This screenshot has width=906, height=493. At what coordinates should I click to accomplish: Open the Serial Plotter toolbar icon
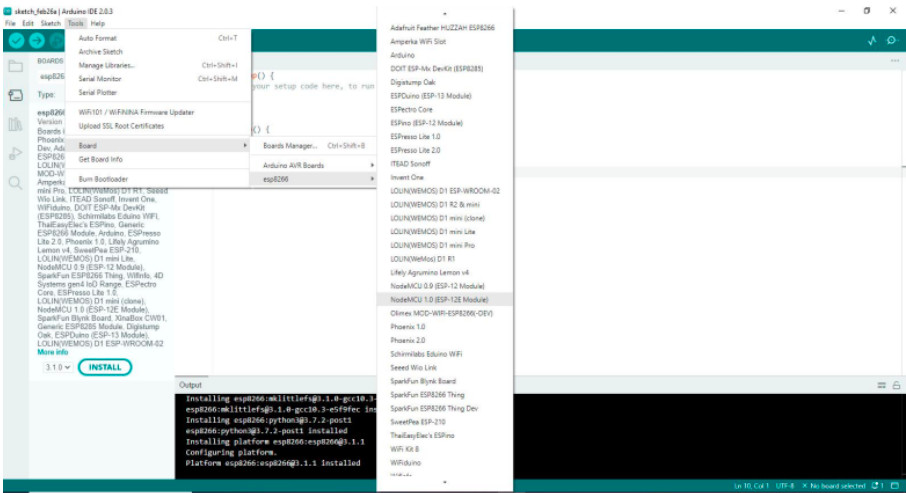[x=872, y=40]
